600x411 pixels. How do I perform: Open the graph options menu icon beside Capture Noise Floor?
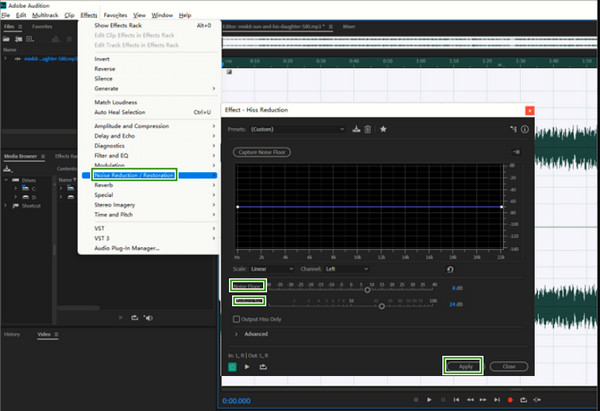516,152
